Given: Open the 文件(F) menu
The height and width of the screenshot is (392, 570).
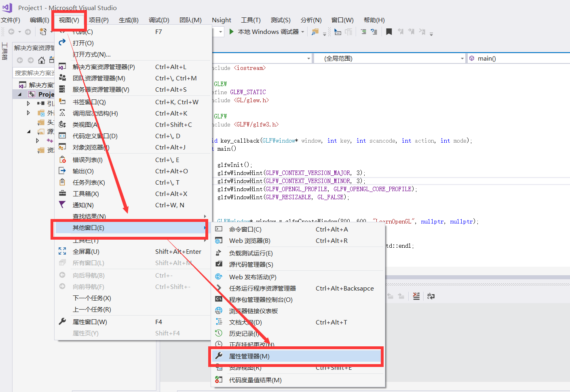Looking at the screenshot, I should coord(11,20).
